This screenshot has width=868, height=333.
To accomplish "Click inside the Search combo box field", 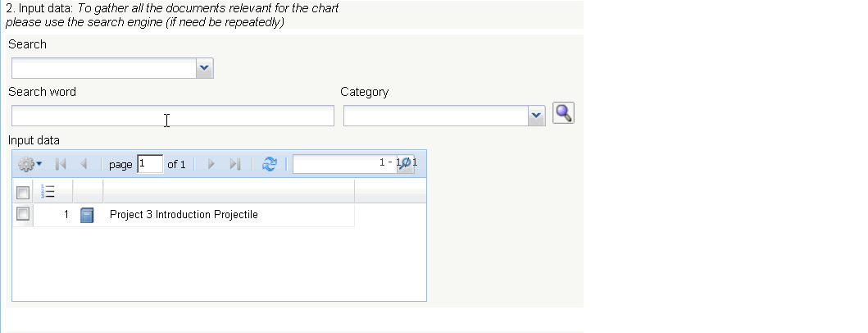I will coord(104,69).
